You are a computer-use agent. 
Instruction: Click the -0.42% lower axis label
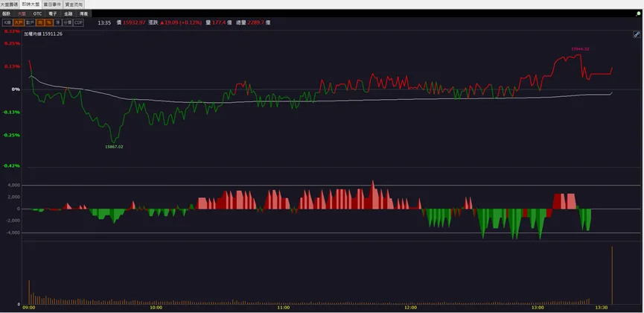pyautogui.click(x=11, y=165)
